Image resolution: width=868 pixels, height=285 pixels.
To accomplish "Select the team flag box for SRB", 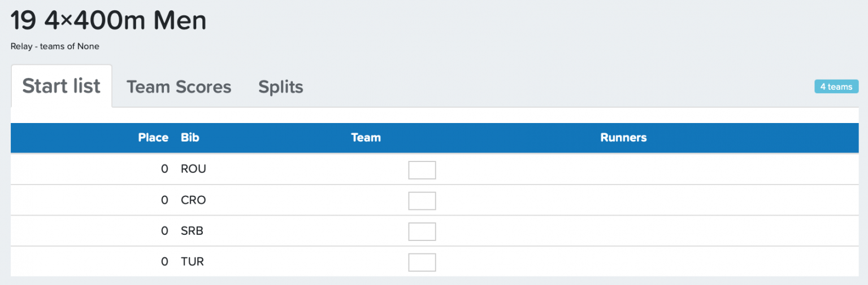I will [422, 231].
